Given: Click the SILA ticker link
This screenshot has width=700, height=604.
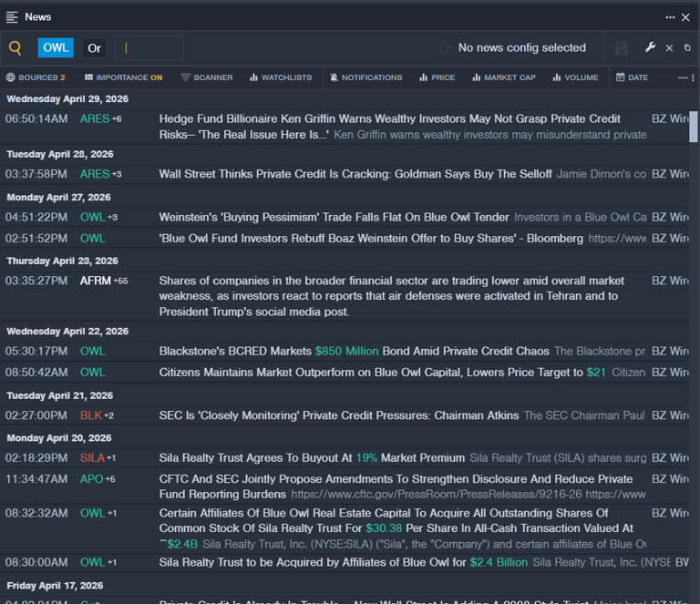Looking at the screenshot, I should pos(92,457).
